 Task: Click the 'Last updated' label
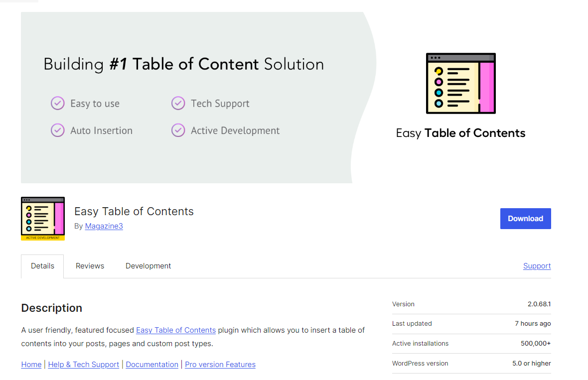click(412, 323)
